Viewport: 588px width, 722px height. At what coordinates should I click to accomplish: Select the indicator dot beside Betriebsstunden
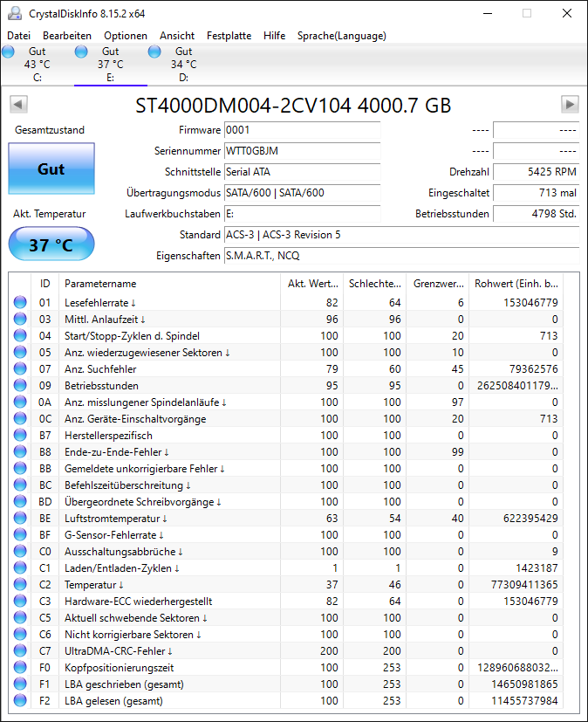[20, 385]
